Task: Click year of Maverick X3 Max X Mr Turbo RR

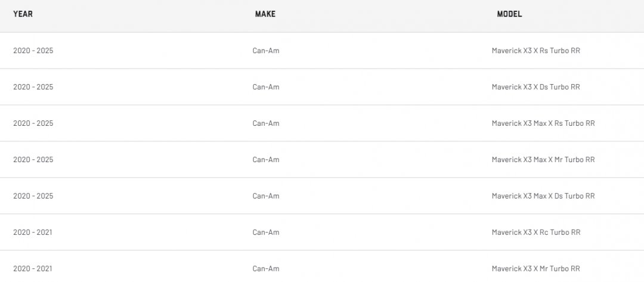Action: point(33,160)
